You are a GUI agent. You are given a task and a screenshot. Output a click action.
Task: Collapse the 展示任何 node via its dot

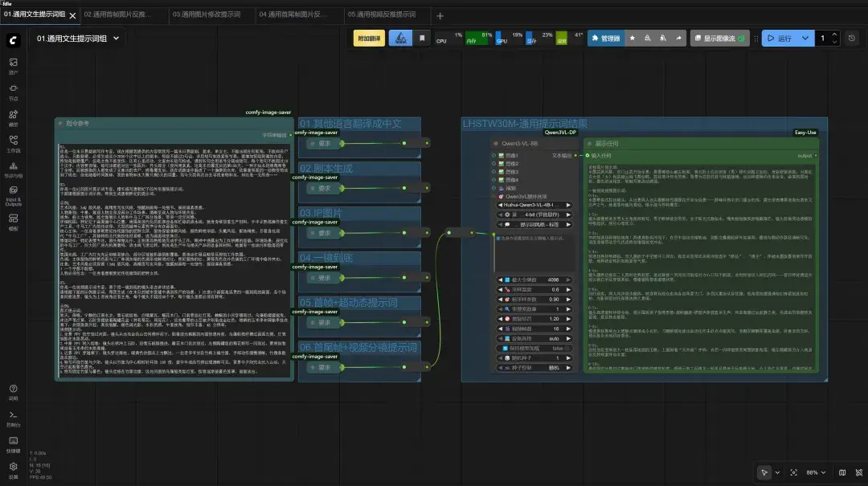tap(590, 143)
